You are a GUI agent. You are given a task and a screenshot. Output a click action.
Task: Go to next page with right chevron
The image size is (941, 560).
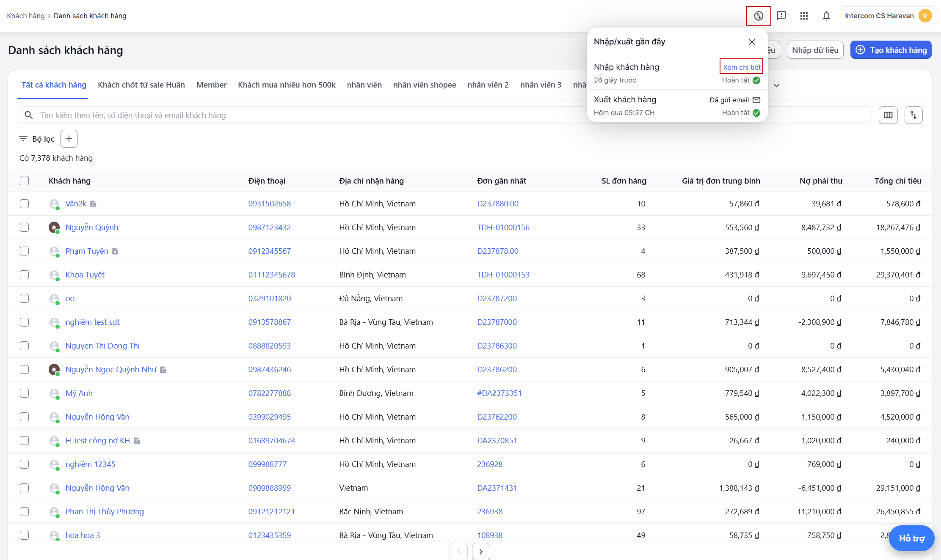(x=480, y=552)
